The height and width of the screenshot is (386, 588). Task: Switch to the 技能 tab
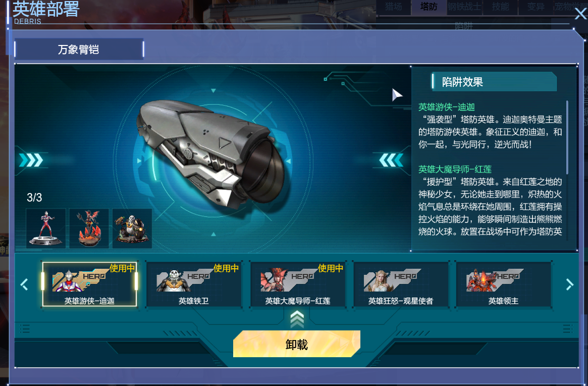[500, 7]
